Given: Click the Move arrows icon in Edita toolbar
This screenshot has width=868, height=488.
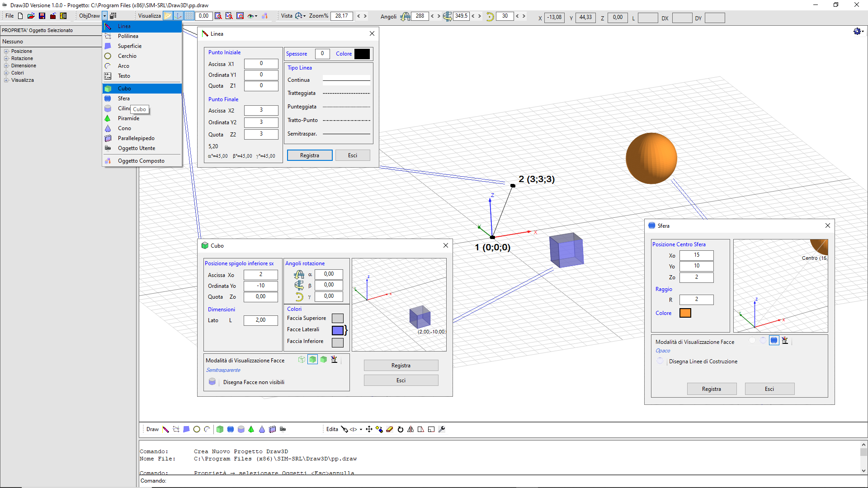Looking at the screenshot, I should [369, 429].
